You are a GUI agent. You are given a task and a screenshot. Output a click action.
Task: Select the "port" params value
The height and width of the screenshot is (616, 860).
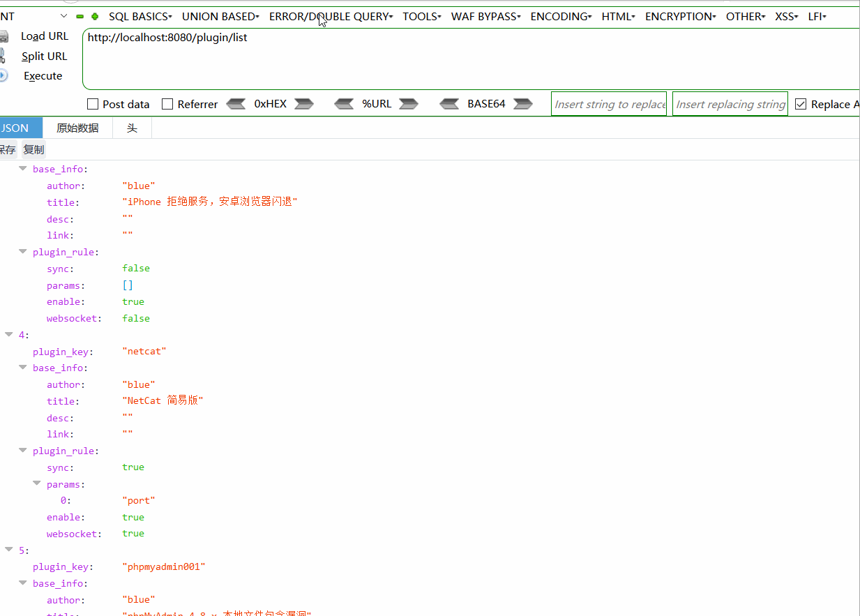click(139, 501)
